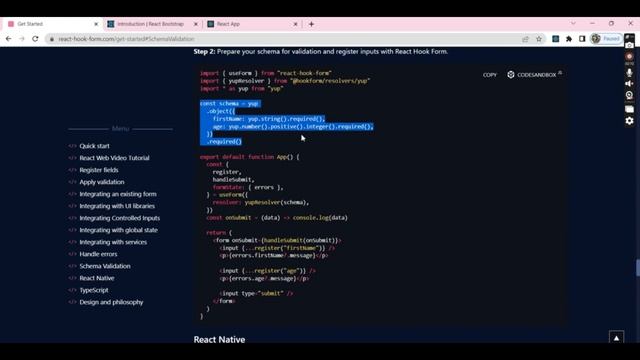Click the 'resolver: yupResolver(schema)' line

point(260,202)
